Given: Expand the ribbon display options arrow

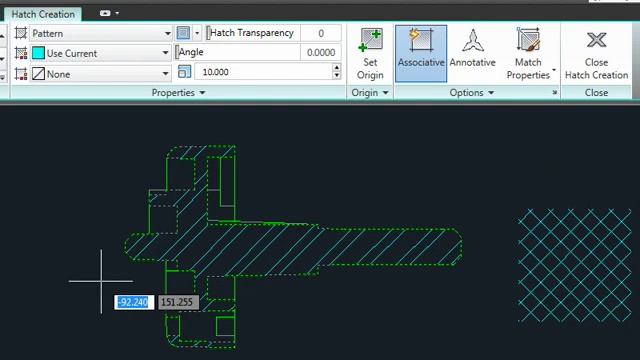Looking at the screenshot, I should (x=117, y=13).
